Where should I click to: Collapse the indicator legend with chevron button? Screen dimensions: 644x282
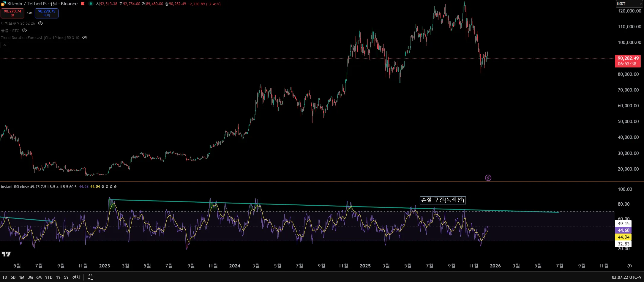[x=5, y=45]
